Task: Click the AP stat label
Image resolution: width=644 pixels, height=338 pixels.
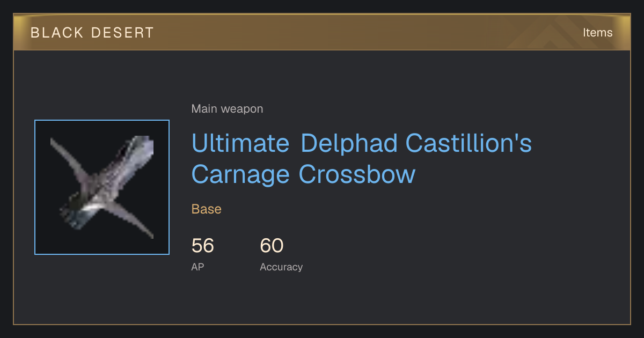Action: (x=197, y=267)
